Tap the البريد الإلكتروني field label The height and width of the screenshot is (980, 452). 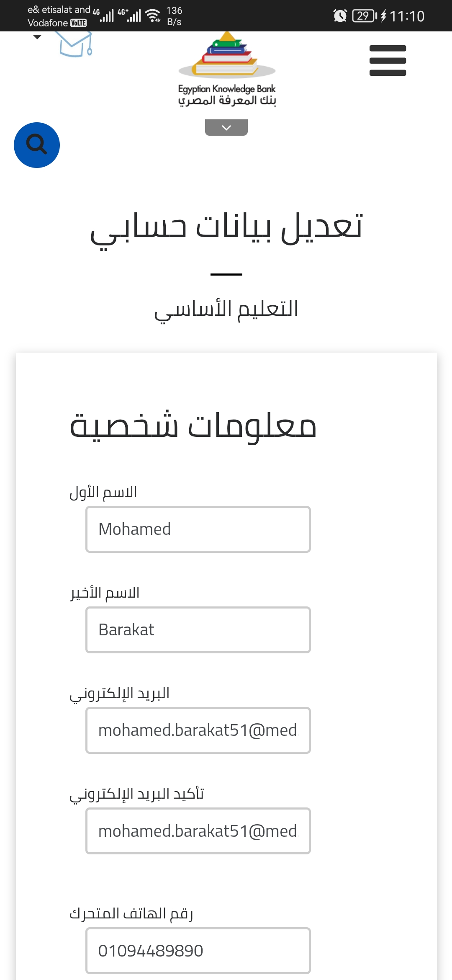click(120, 694)
